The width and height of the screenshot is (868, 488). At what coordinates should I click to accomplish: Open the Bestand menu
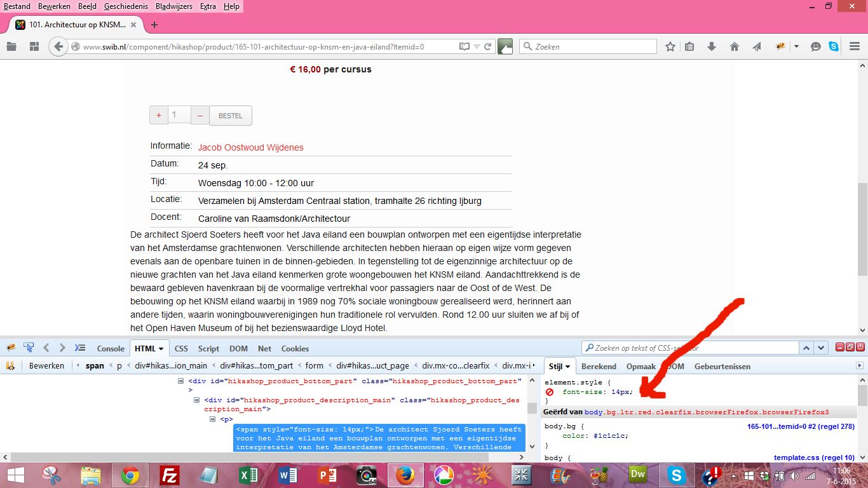[17, 6]
